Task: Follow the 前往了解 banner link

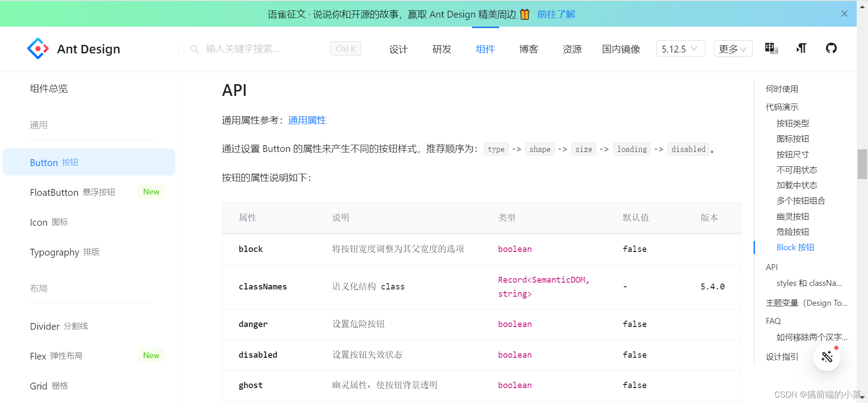Action: [556, 14]
